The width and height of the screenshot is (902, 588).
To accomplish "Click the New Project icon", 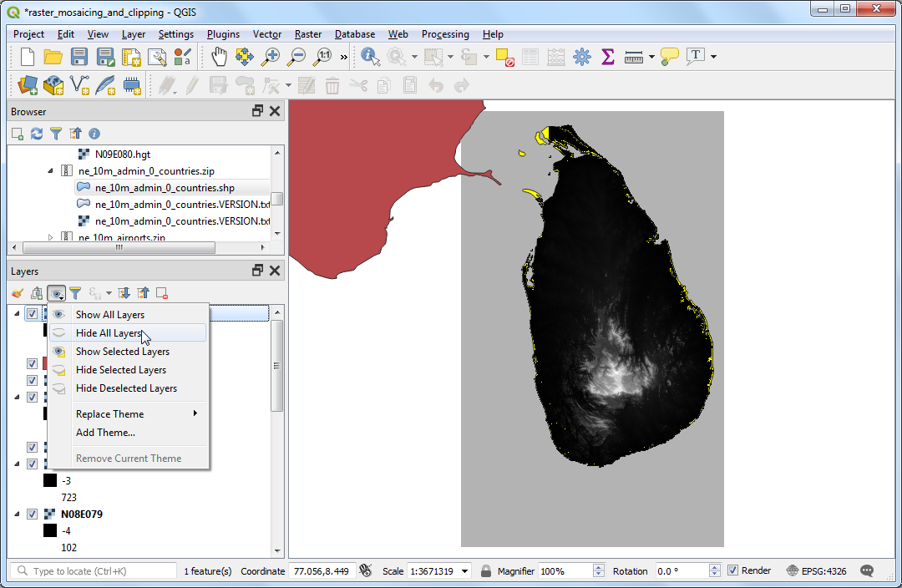I will (x=27, y=57).
